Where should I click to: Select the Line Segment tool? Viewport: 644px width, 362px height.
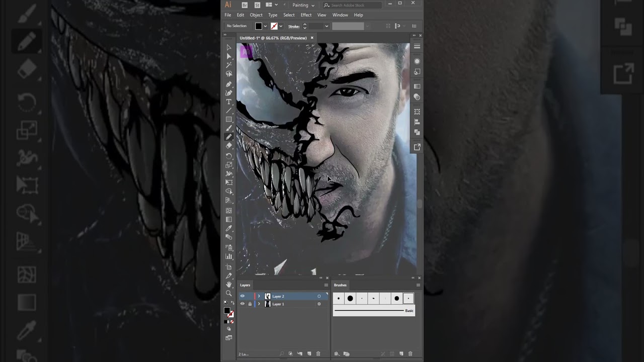click(x=229, y=111)
